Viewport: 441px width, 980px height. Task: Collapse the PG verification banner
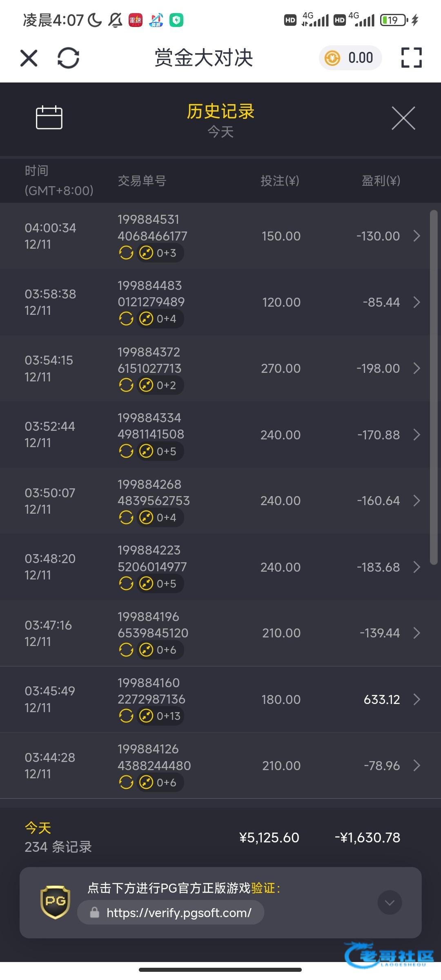point(390,902)
